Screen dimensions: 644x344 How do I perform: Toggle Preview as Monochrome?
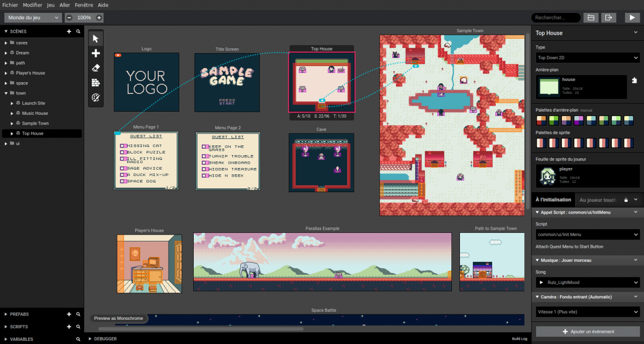[119, 318]
